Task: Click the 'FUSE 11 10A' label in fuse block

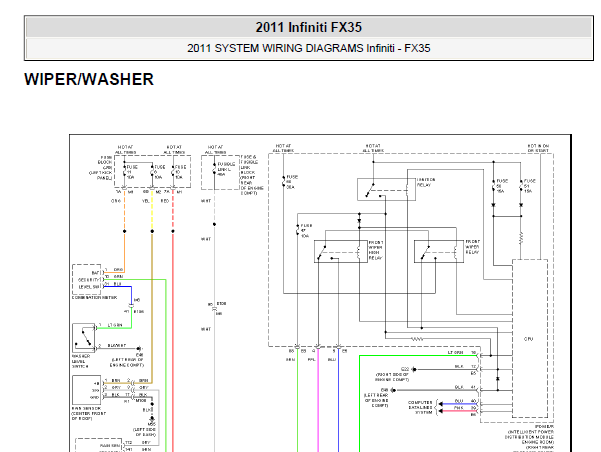Action: pyautogui.click(x=132, y=172)
